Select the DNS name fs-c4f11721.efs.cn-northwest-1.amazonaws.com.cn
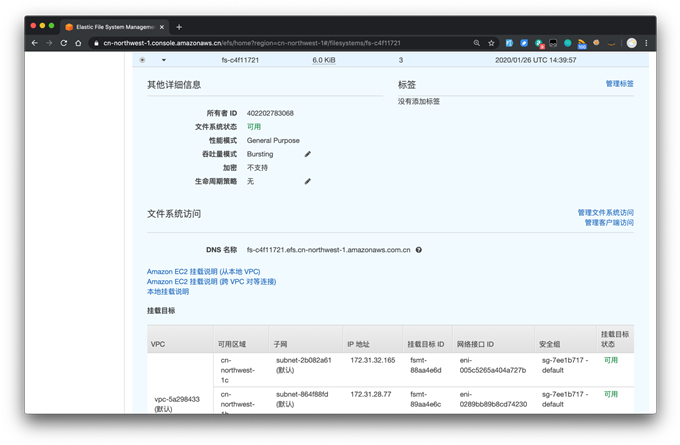Viewport: 680px width, 445px height. pos(328,250)
